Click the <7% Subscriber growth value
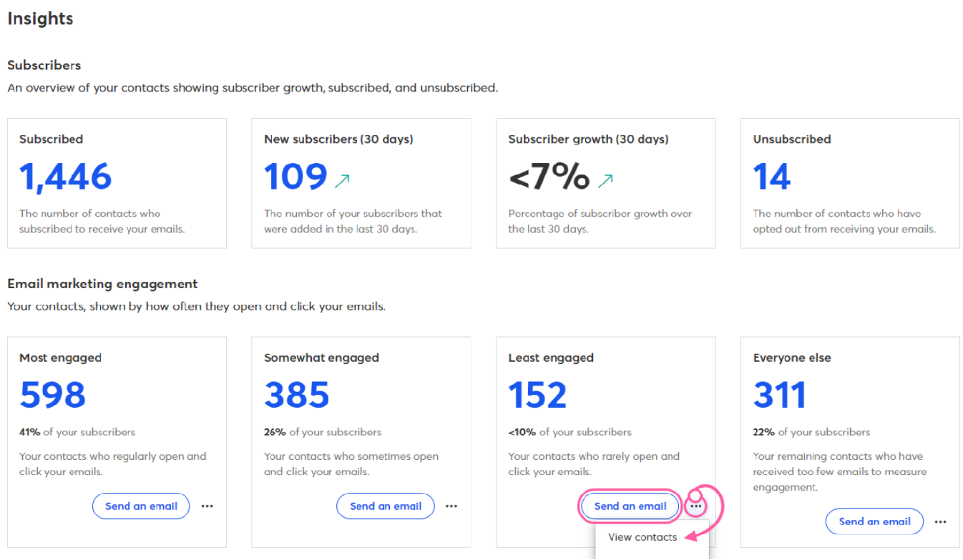The image size is (963, 560). (x=549, y=177)
